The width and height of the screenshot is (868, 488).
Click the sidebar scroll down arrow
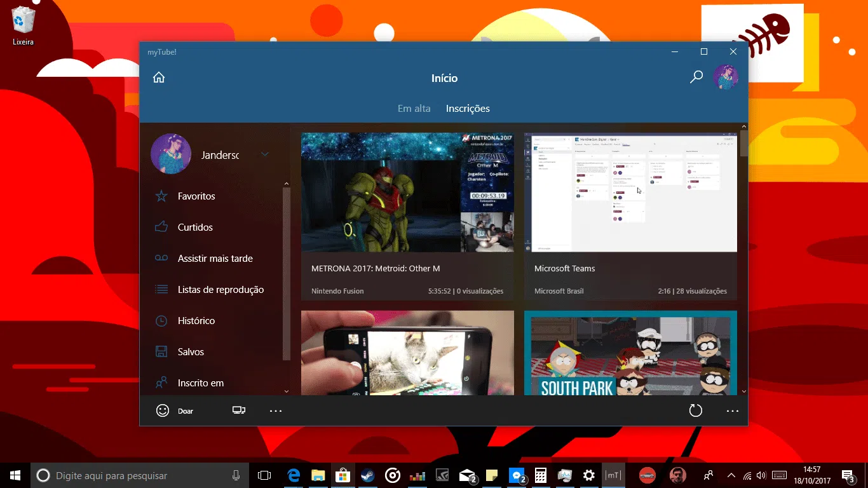coord(287,391)
